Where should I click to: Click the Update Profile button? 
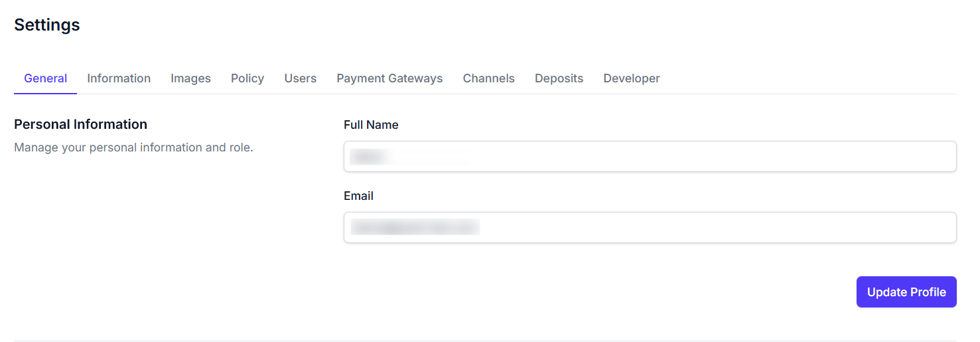[x=906, y=292]
